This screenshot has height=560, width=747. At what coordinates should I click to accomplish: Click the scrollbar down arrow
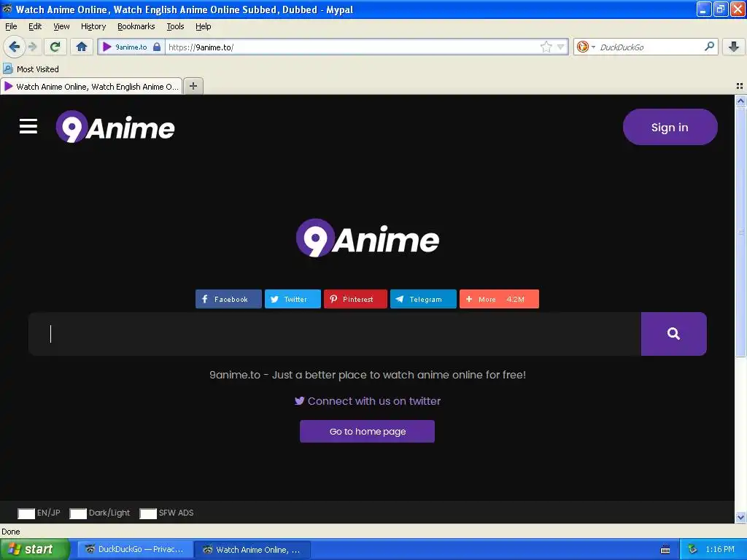coord(740,518)
